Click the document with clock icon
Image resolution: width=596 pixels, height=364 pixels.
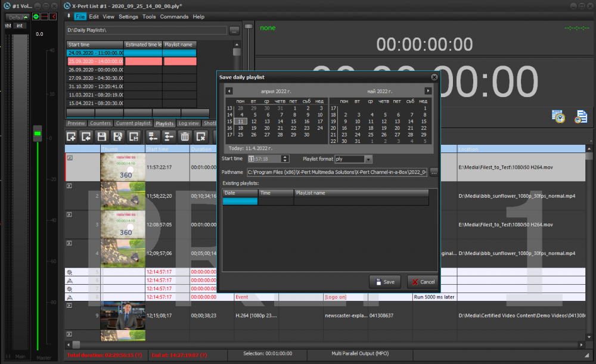pos(581,117)
